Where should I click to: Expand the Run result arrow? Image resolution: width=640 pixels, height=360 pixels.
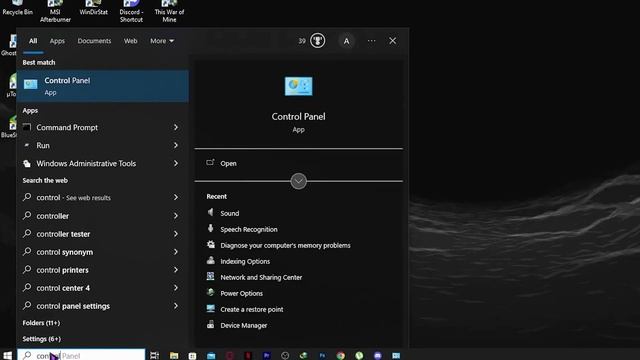[176, 145]
